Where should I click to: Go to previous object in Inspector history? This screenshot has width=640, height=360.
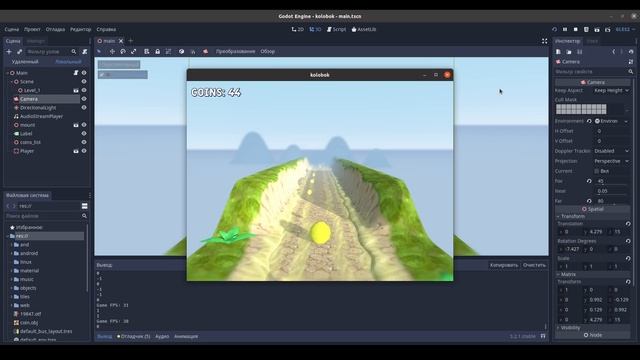(x=614, y=52)
